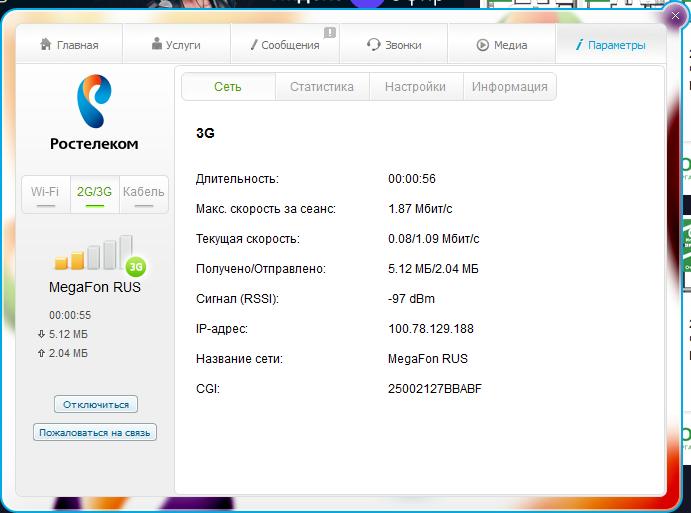Click the person icon on Услуги tab
This screenshot has width=691, height=513.
[x=157, y=45]
